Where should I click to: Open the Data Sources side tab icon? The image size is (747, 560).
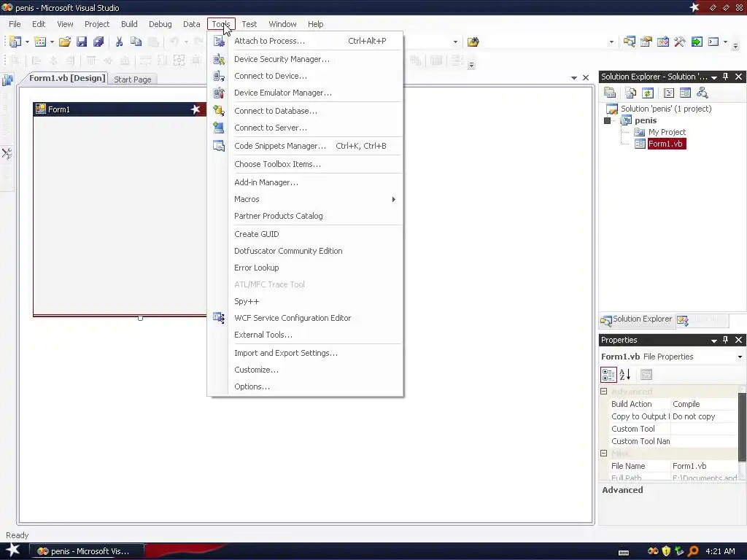coord(7,80)
